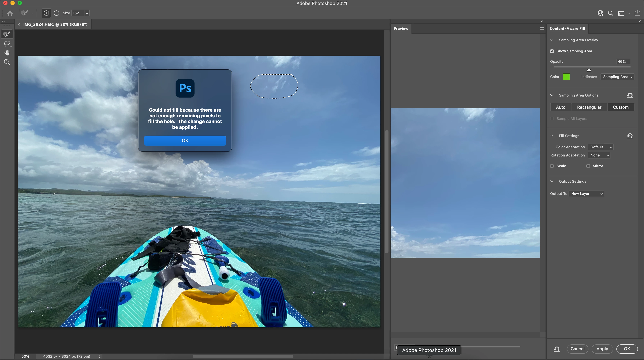Screen dimensions: 644x360
Task: Select the Sampling Brush tool
Action: click(x=7, y=34)
